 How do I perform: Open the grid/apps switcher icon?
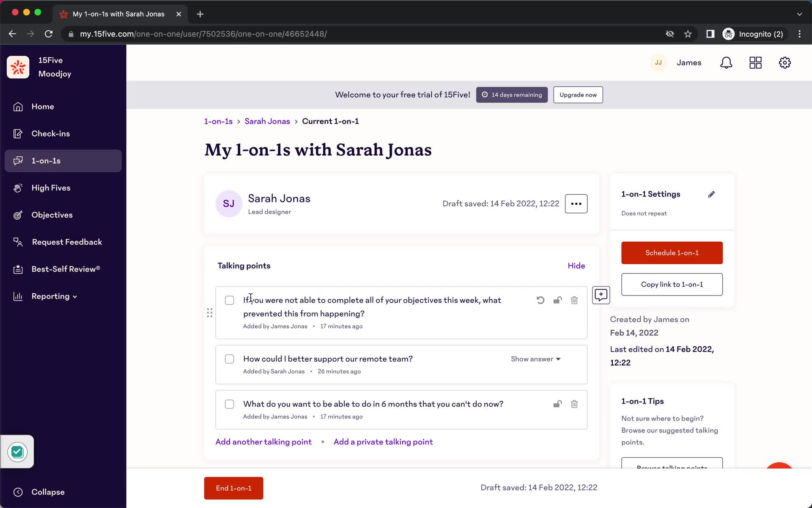(x=756, y=63)
